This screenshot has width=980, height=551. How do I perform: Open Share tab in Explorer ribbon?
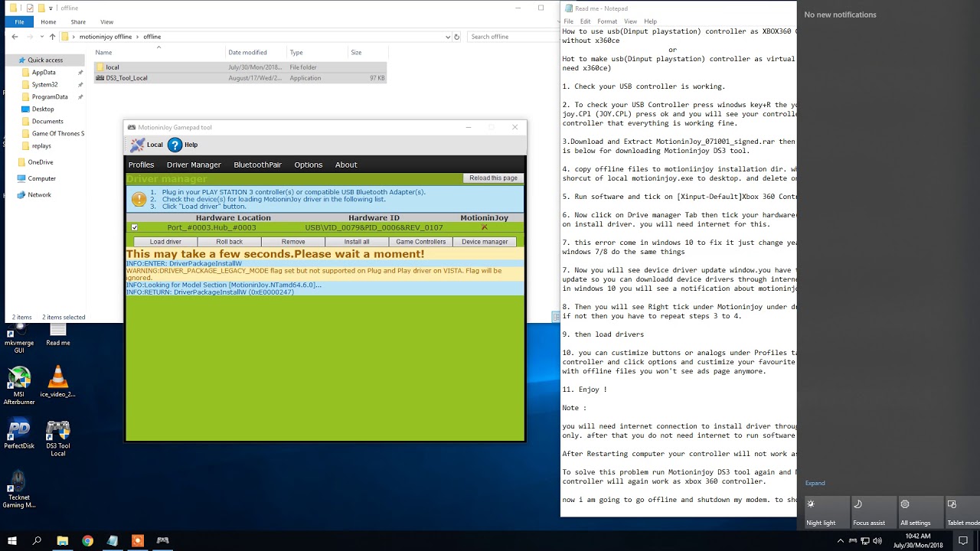click(78, 22)
